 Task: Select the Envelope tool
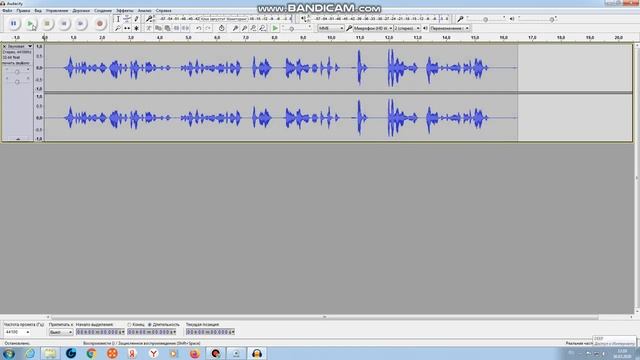127,19
